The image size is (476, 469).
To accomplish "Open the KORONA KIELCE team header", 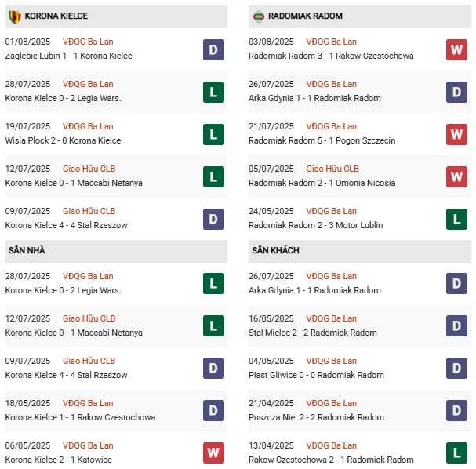I will 56,16.
